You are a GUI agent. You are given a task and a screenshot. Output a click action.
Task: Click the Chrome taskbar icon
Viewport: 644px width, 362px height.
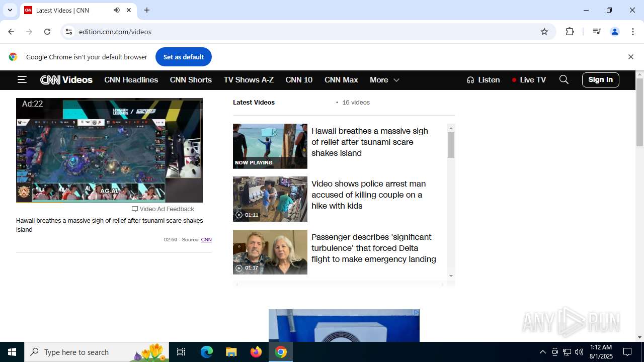(281, 352)
